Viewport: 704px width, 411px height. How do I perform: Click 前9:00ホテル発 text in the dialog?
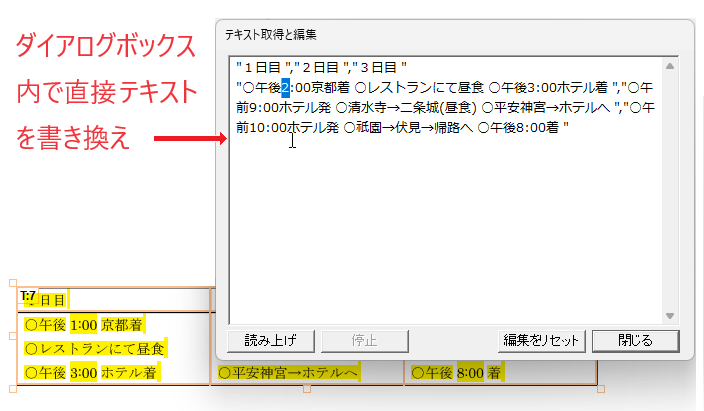[283, 107]
